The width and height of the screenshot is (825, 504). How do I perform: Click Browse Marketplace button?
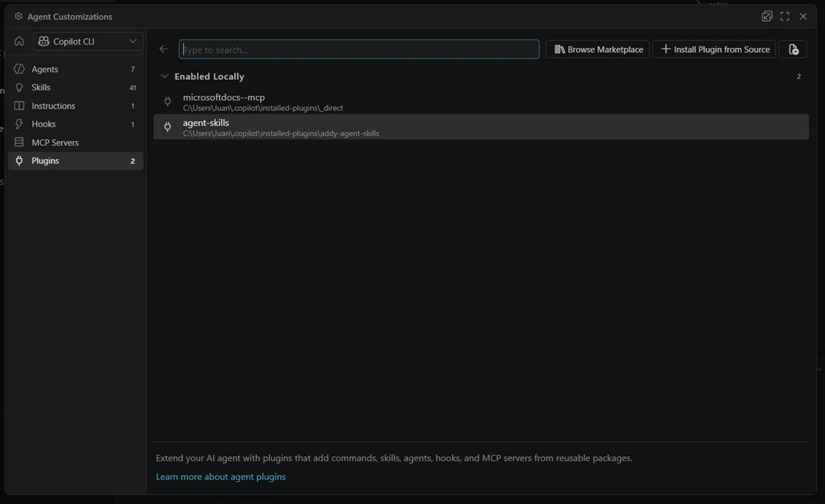click(x=597, y=49)
